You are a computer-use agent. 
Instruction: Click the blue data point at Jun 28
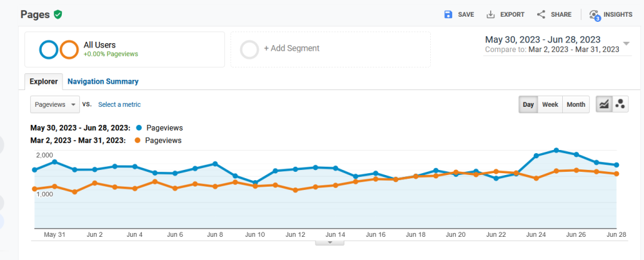coord(617,165)
